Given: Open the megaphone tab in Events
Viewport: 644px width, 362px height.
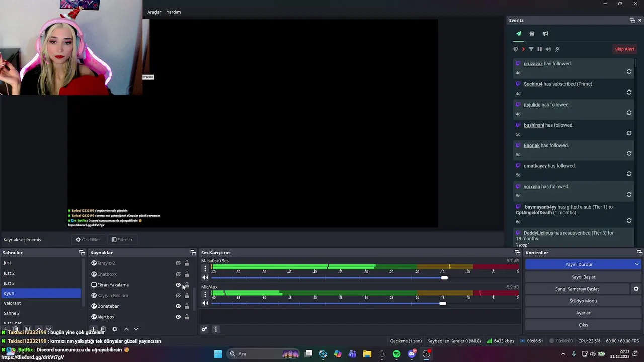Looking at the screenshot, I should click(x=545, y=34).
